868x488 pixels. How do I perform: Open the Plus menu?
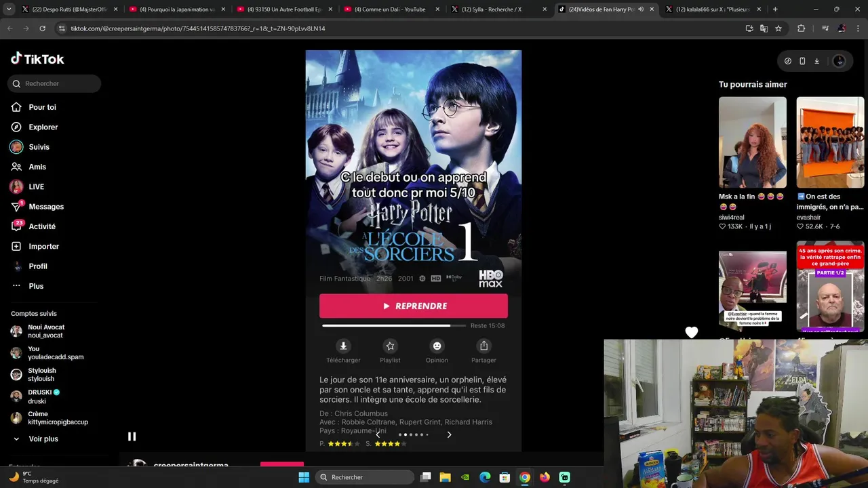point(36,286)
